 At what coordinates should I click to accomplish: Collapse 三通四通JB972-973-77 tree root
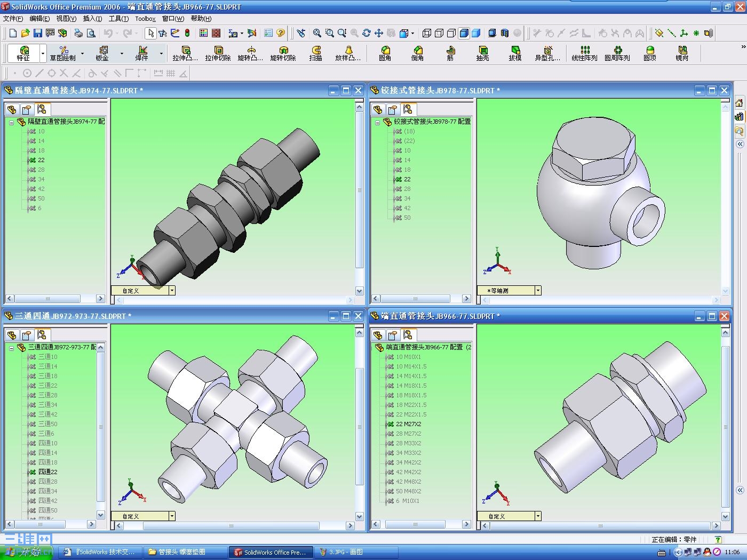point(11,348)
